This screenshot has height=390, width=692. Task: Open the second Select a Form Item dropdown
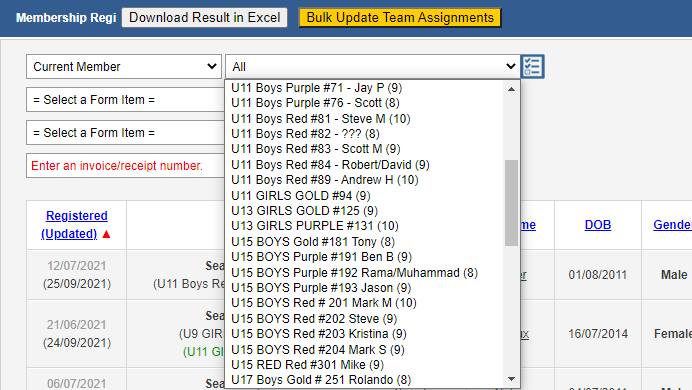125,133
